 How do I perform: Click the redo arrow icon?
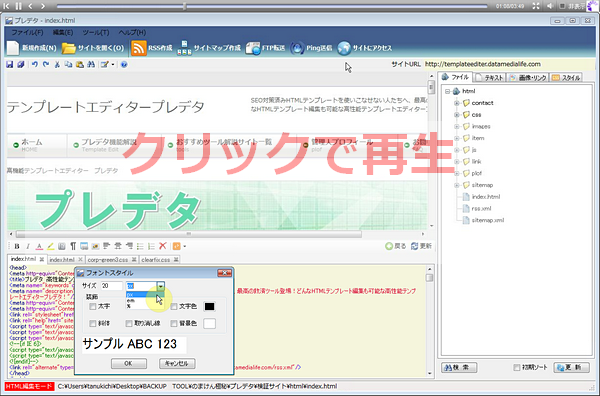tap(46, 64)
